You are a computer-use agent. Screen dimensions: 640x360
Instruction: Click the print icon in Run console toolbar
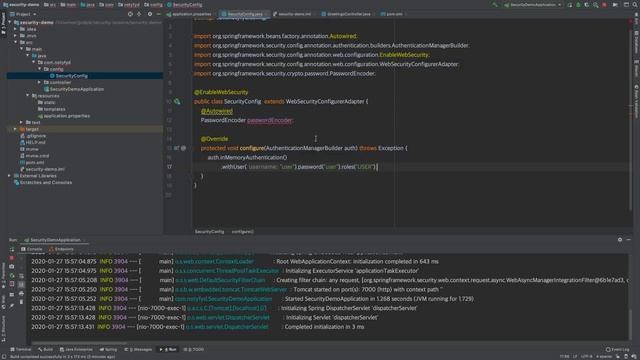[21, 293]
